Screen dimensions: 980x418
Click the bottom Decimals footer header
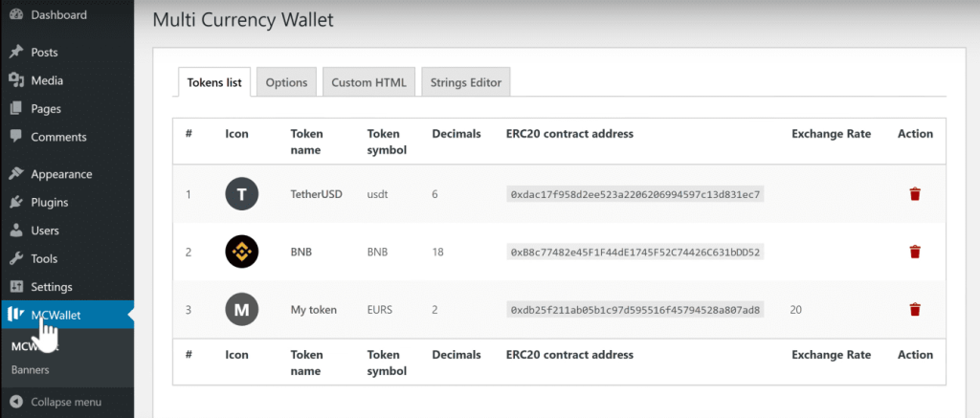coord(457,355)
